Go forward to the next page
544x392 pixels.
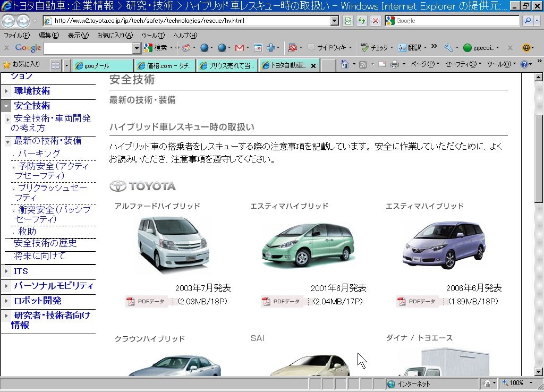pos(23,21)
